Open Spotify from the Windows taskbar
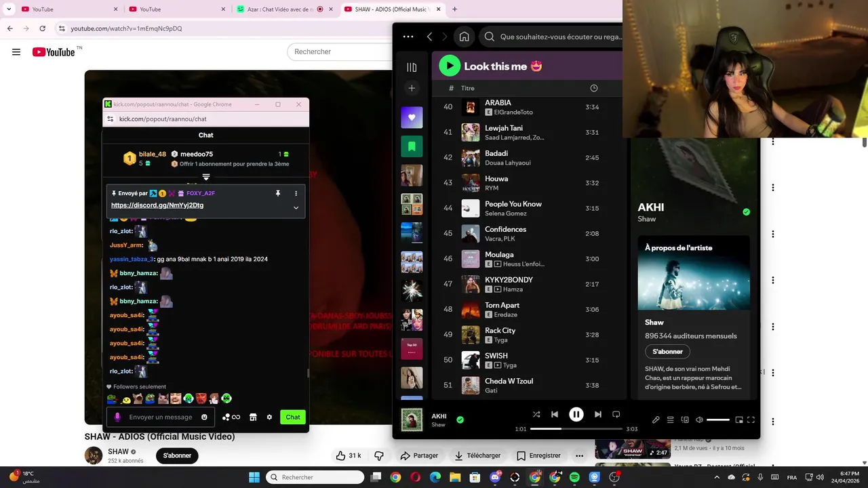 click(574, 477)
